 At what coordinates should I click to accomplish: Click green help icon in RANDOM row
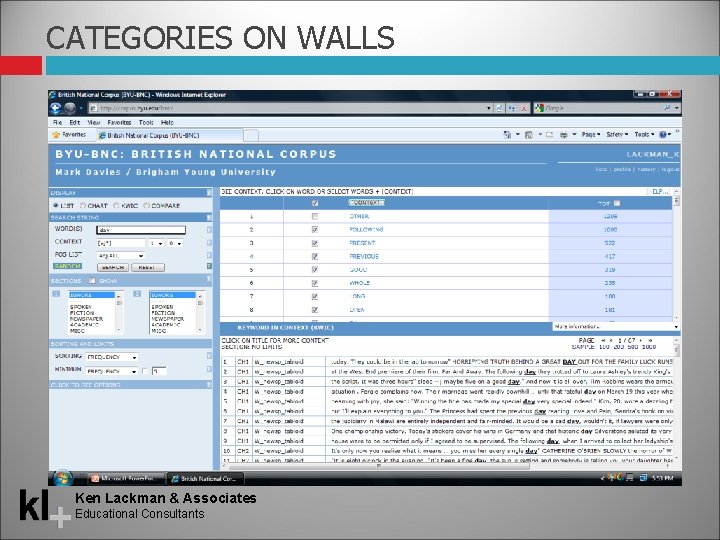click(209, 266)
